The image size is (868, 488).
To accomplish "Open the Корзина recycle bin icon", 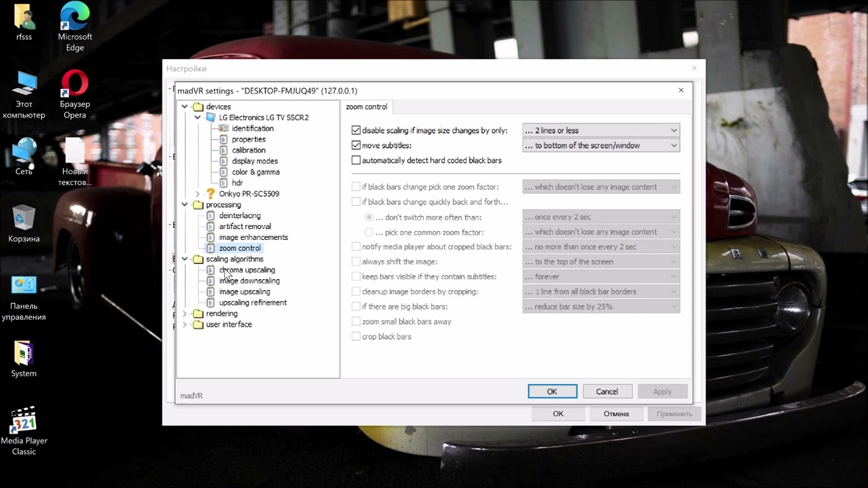I will (24, 218).
